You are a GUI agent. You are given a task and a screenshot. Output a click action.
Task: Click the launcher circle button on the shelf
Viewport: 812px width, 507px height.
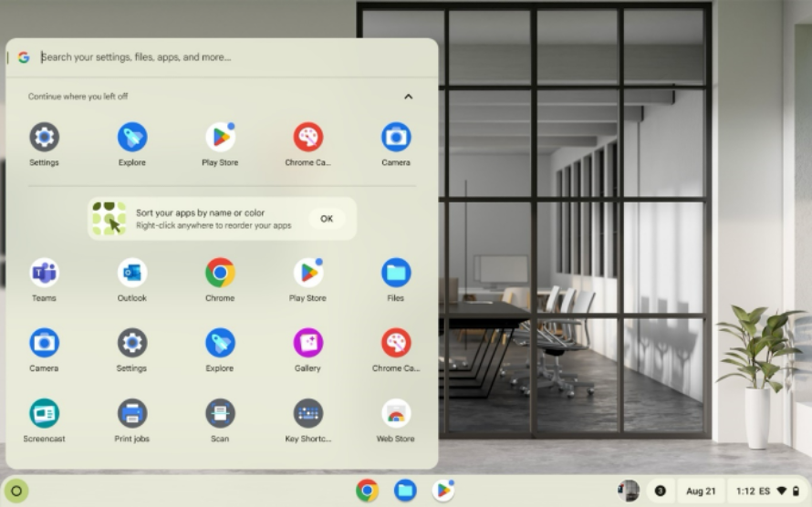[16, 491]
